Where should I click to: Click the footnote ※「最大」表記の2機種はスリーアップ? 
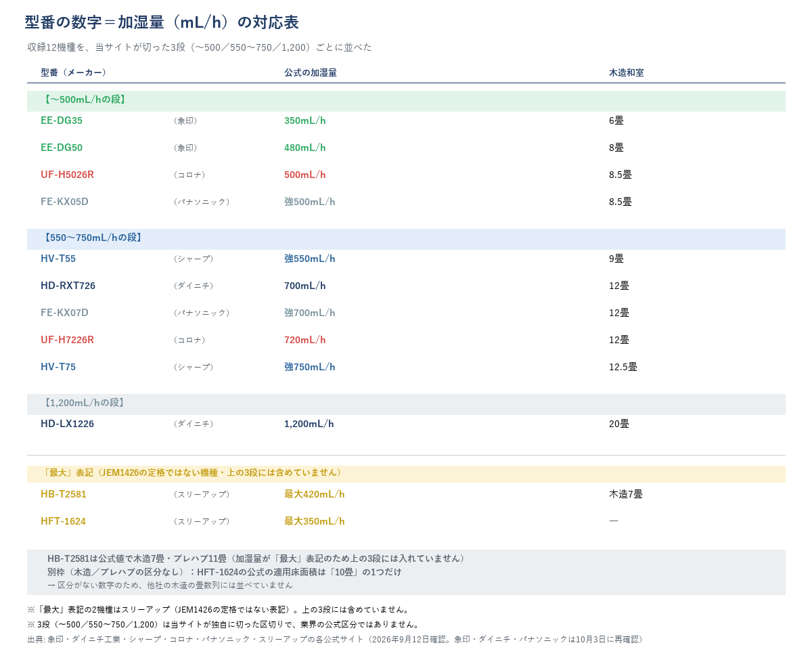click(219, 610)
